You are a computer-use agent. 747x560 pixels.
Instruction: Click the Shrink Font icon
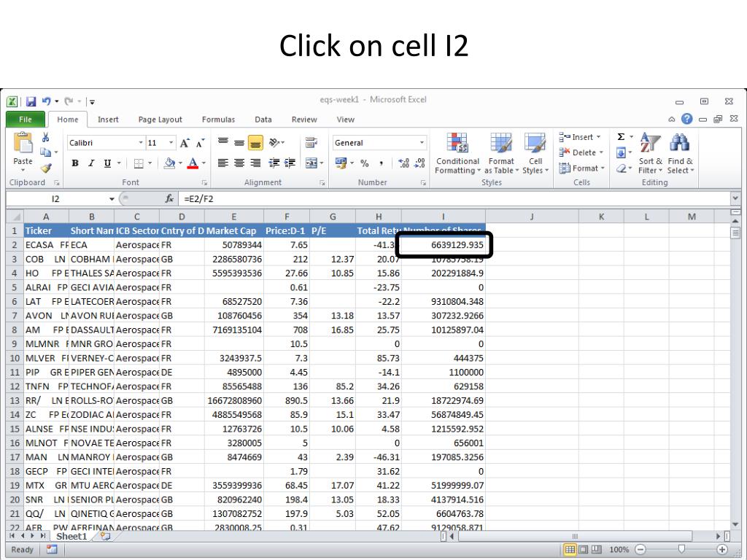pyautogui.click(x=201, y=143)
